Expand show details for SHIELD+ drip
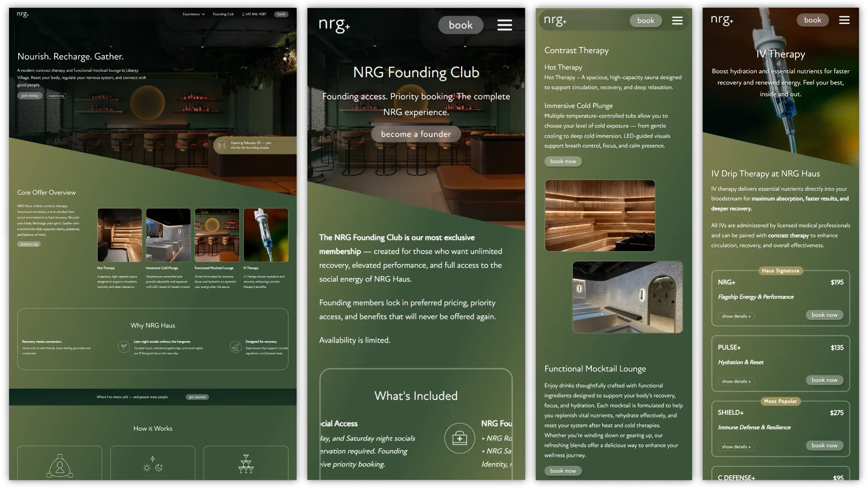This screenshot has height=488, width=868. pyautogui.click(x=736, y=447)
